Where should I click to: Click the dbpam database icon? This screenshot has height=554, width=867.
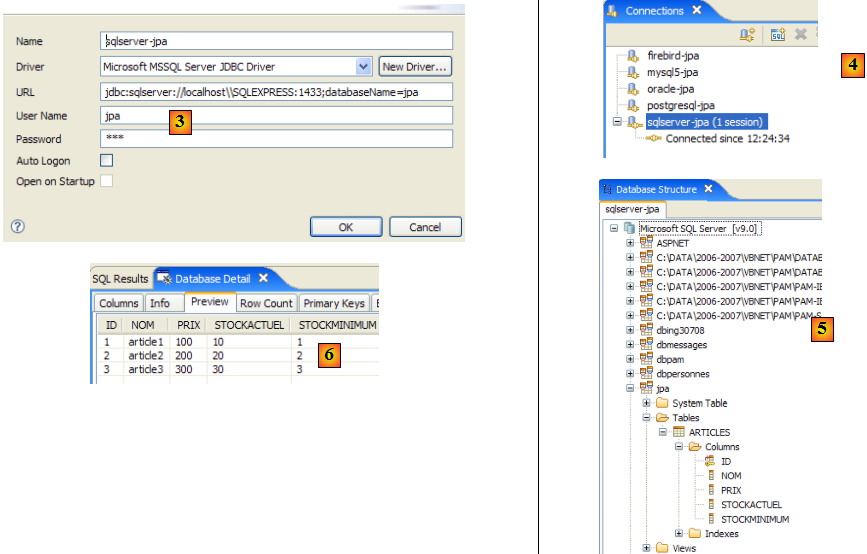pyautogui.click(x=646, y=359)
